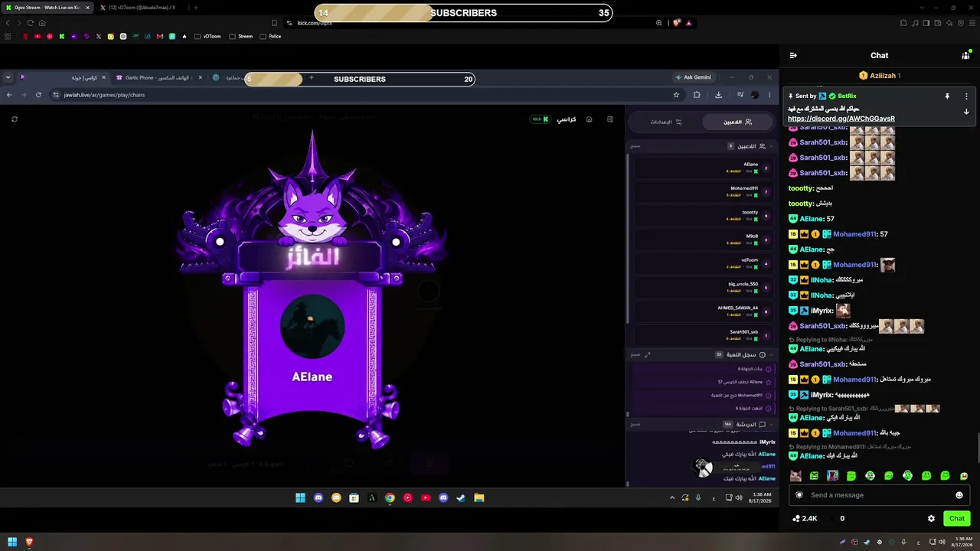Click the AElane winner avatar
This screenshot has width=980, height=551.
pyautogui.click(x=312, y=327)
